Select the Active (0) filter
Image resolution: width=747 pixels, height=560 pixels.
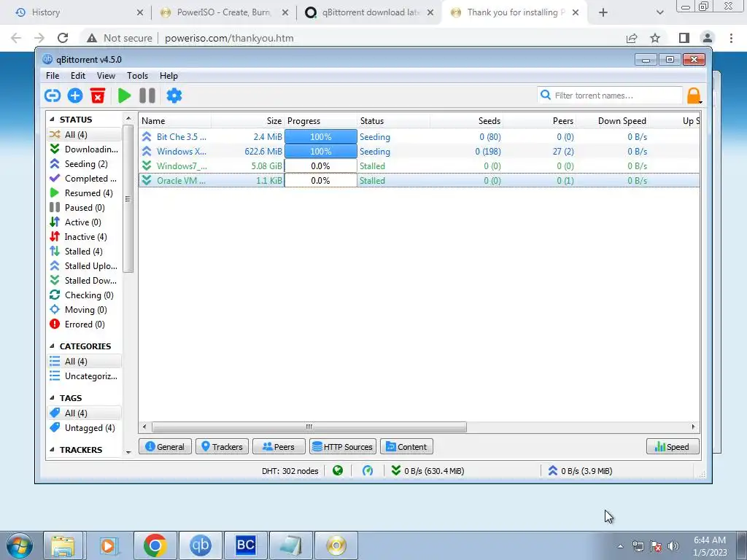85,222
